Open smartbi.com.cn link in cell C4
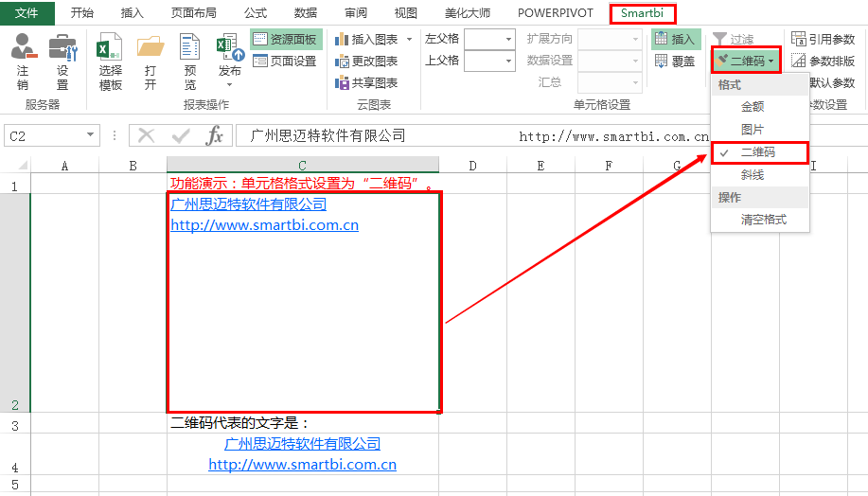 [302, 465]
